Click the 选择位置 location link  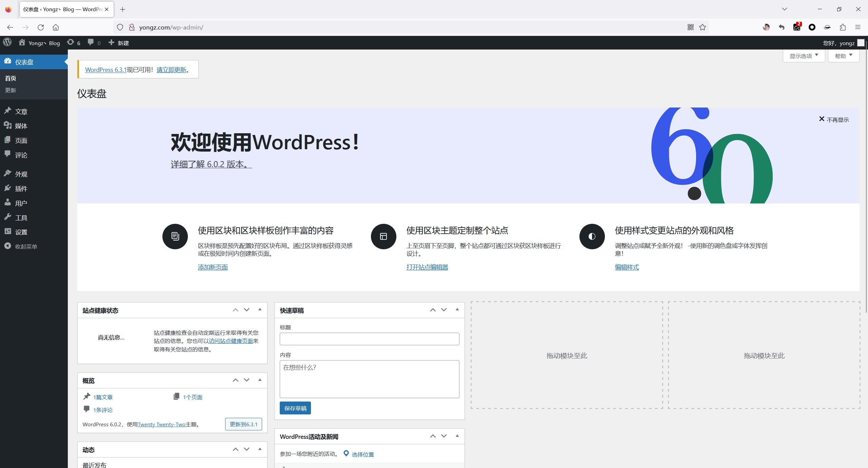coord(363,454)
